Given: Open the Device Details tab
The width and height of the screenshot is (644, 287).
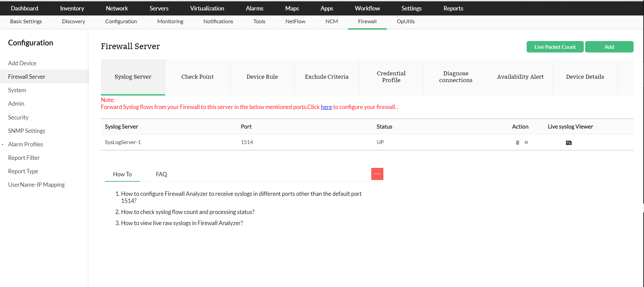Looking at the screenshot, I should [585, 77].
